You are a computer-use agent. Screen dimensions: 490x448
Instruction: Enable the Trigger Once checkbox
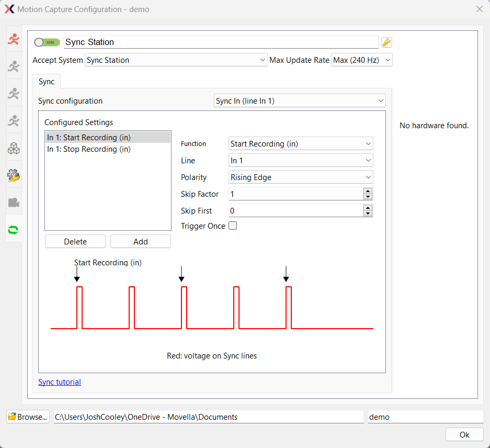pyautogui.click(x=232, y=226)
